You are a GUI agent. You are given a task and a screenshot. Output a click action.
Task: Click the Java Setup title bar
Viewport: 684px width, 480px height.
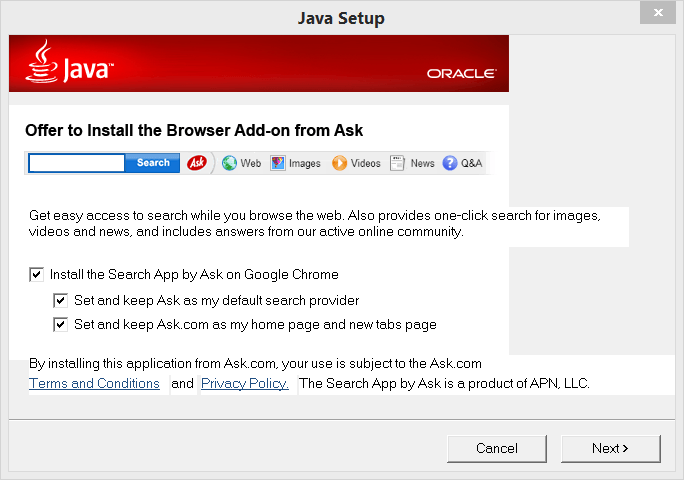coord(340,18)
